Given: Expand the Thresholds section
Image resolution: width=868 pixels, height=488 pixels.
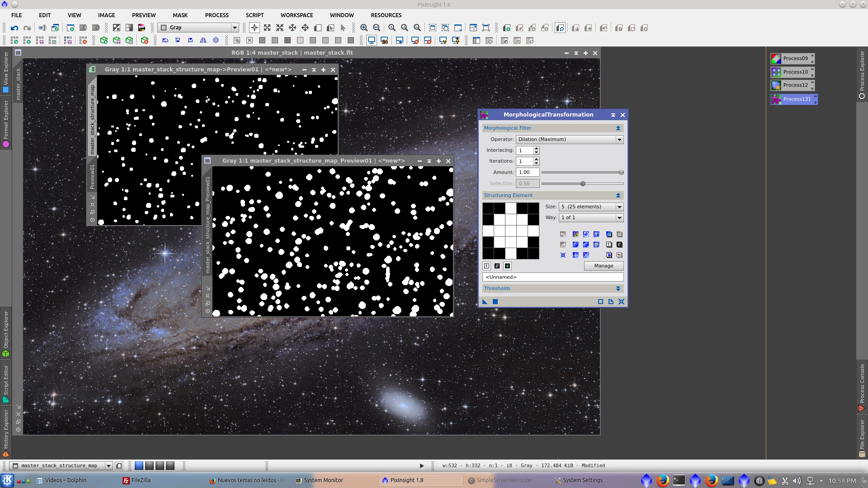Looking at the screenshot, I should [x=618, y=289].
